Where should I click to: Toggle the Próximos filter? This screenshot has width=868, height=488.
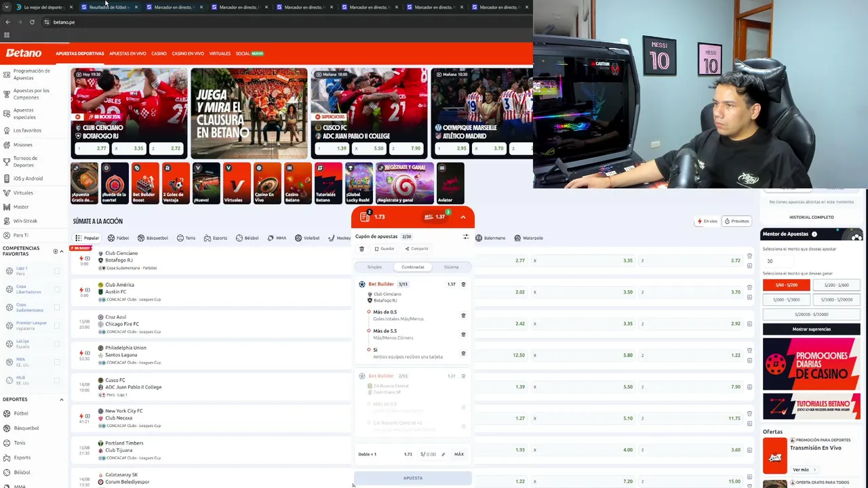736,221
